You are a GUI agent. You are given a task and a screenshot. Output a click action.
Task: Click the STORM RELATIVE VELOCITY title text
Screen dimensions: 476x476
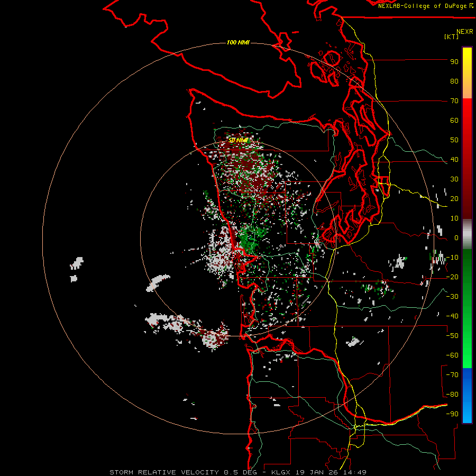pyautogui.click(x=165, y=472)
